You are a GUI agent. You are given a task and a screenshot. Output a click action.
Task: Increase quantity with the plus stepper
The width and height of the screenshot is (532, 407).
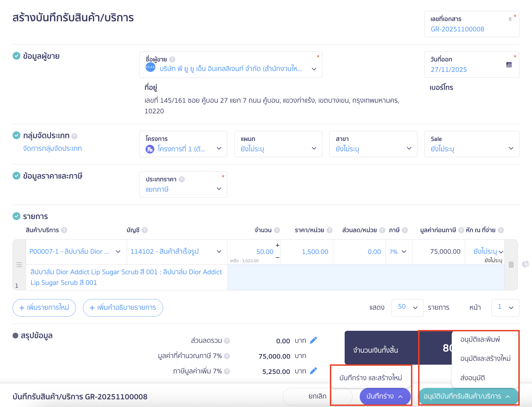click(x=277, y=245)
